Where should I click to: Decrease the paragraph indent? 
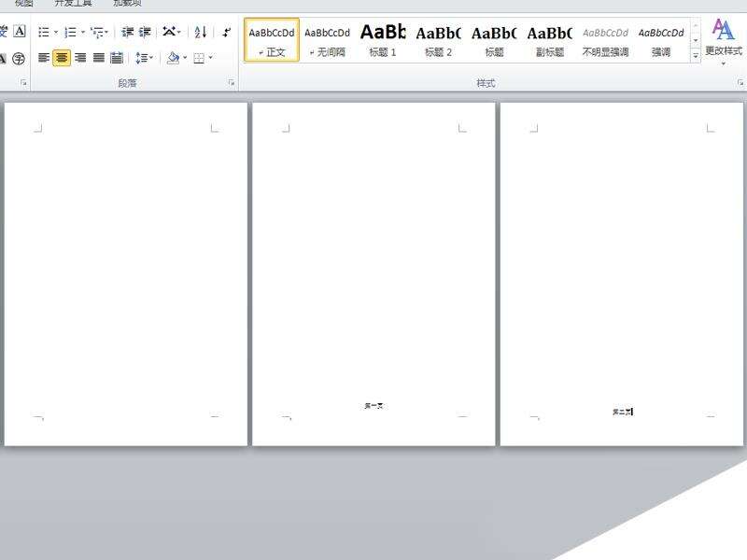[127, 32]
